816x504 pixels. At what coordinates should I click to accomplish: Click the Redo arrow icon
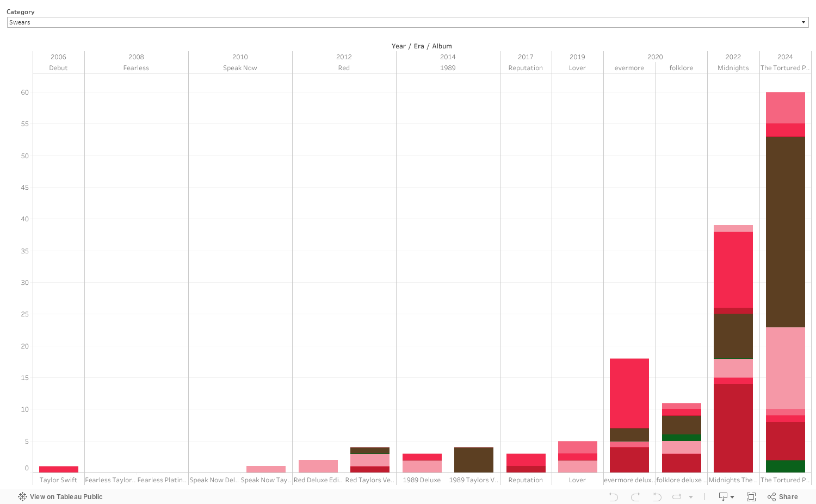(635, 496)
